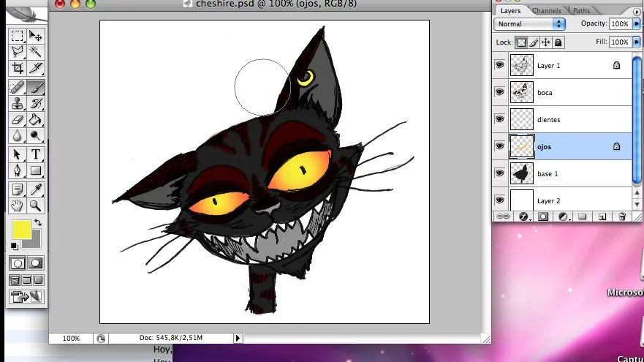Reset to default black and white colors
This screenshot has width=644, height=362.
tap(15, 246)
